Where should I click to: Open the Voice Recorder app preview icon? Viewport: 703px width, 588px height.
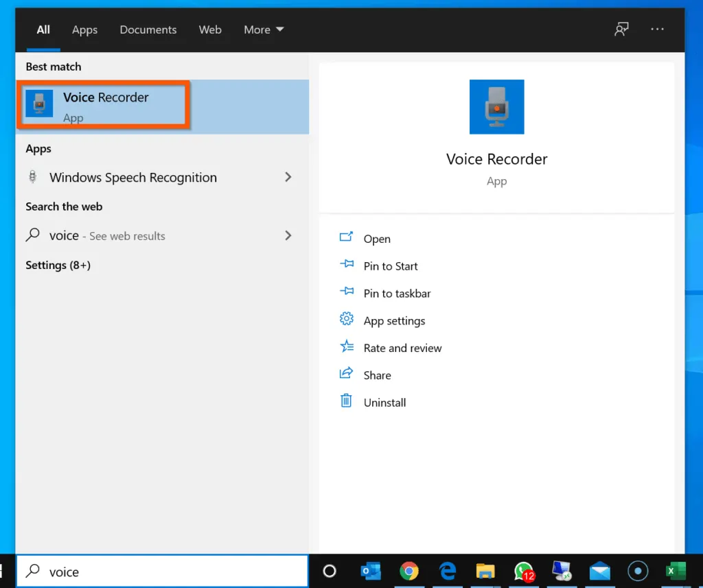[496, 106]
